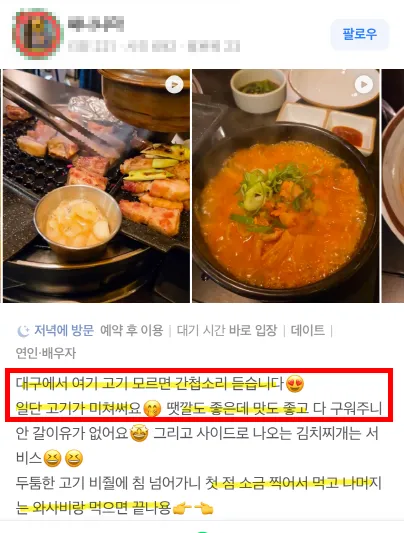404x533 pixels.
Task: Play the kimchi stew video icon
Action: tap(364, 84)
